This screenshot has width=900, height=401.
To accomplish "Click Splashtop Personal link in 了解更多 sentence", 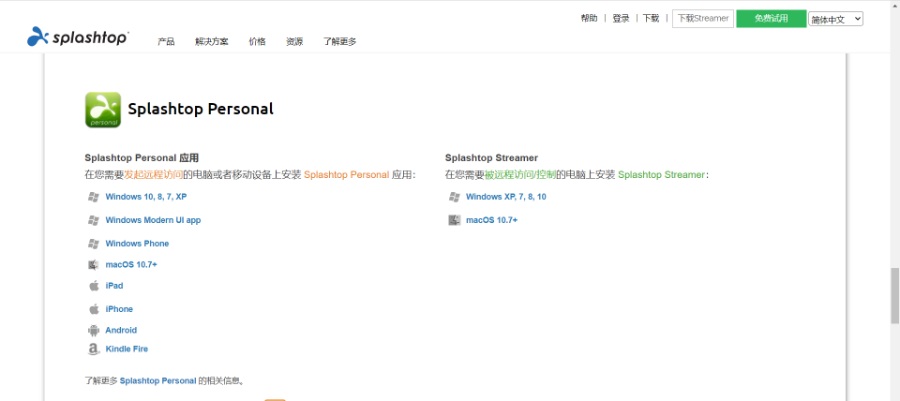I will [x=158, y=381].
